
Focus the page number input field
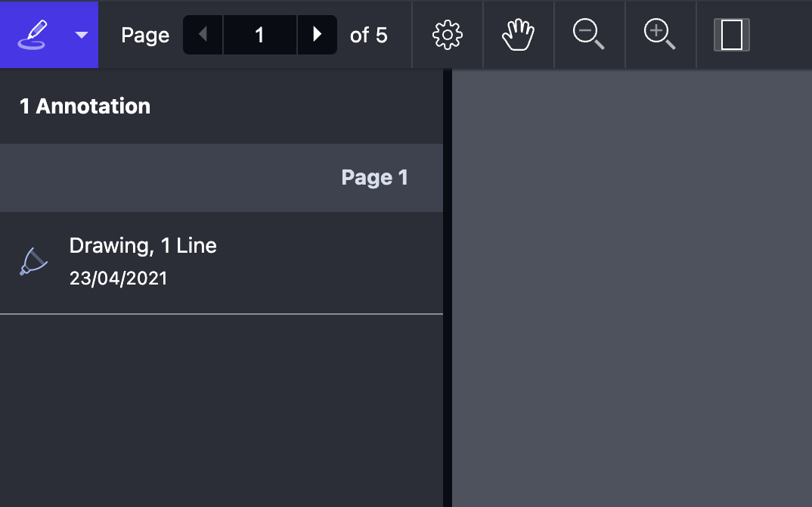[x=260, y=35]
